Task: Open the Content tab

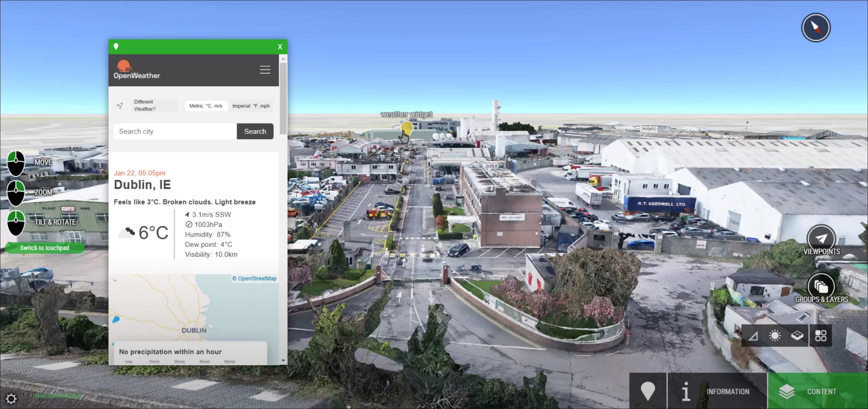Action: coord(818,391)
